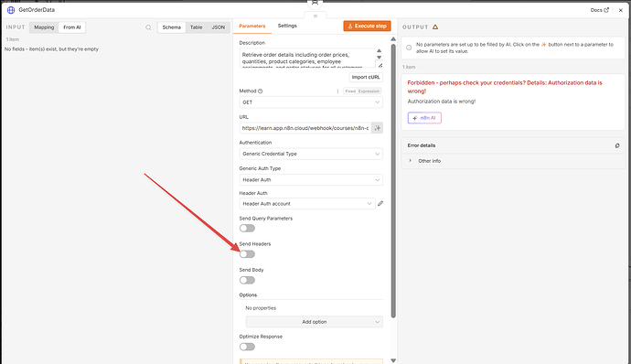The image size is (631, 364).
Task: Click 'No properties' text under Options
Action: [x=261, y=308]
